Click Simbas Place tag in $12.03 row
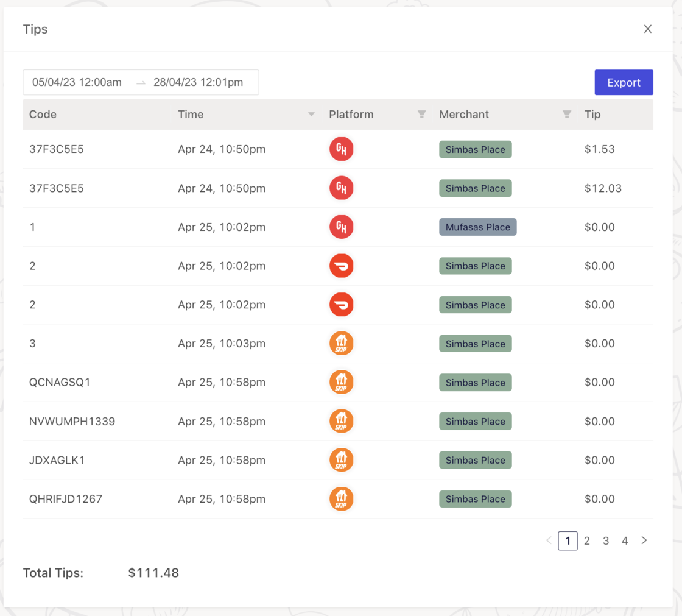Screen dimensions: 682x616 pos(475,188)
